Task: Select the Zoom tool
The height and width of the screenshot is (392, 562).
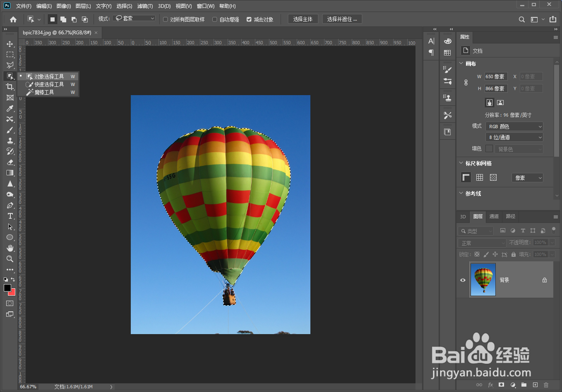Action: [10, 259]
